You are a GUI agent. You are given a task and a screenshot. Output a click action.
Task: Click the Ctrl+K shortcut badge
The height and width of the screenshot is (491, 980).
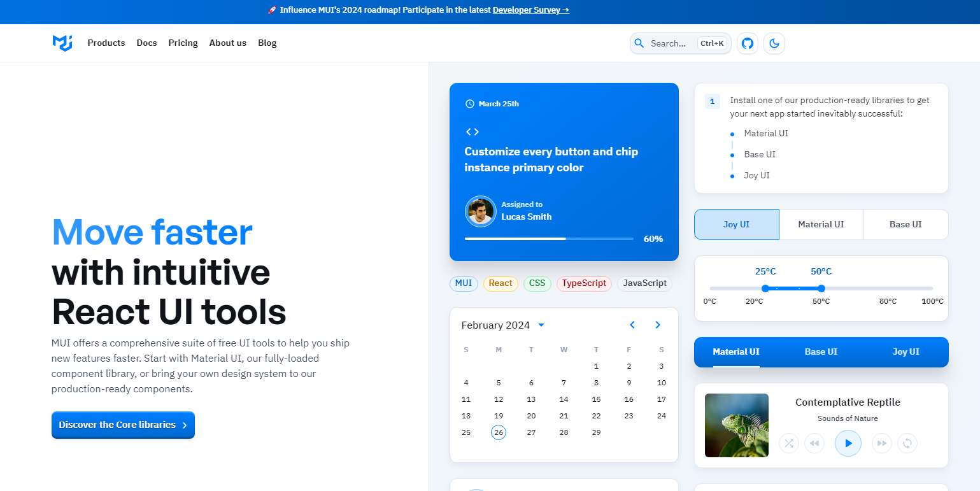click(712, 43)
